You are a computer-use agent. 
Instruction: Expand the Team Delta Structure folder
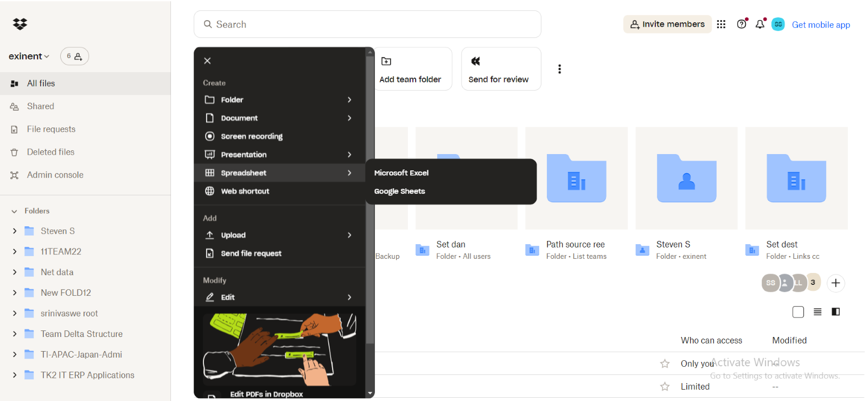(x=15, y=334)
